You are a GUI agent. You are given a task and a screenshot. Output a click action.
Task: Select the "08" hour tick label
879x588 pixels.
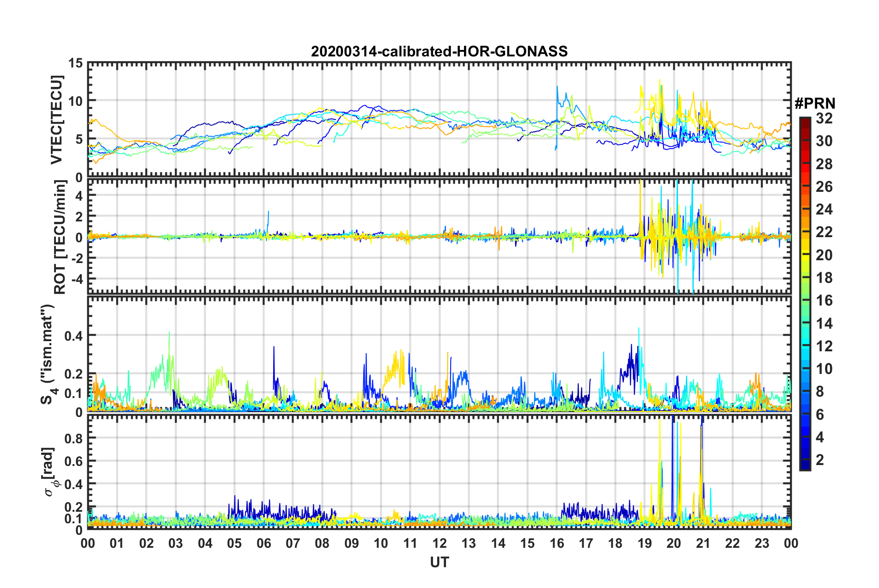tap(322, 543)
